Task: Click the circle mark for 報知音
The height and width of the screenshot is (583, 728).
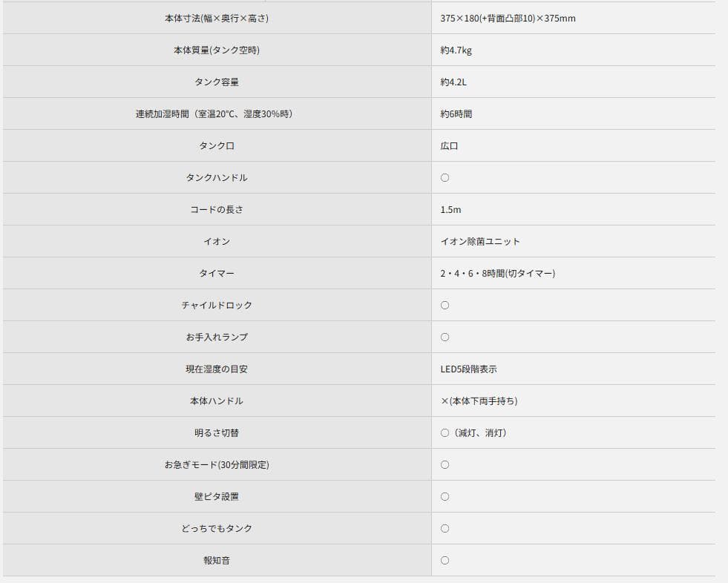Action: point(445,561)
